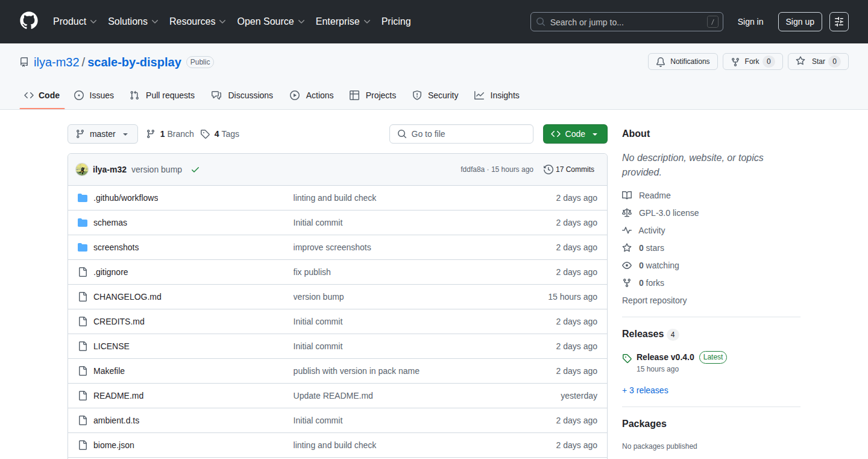Click the Sign up button

pyautogui.click(x=800, y=22)
